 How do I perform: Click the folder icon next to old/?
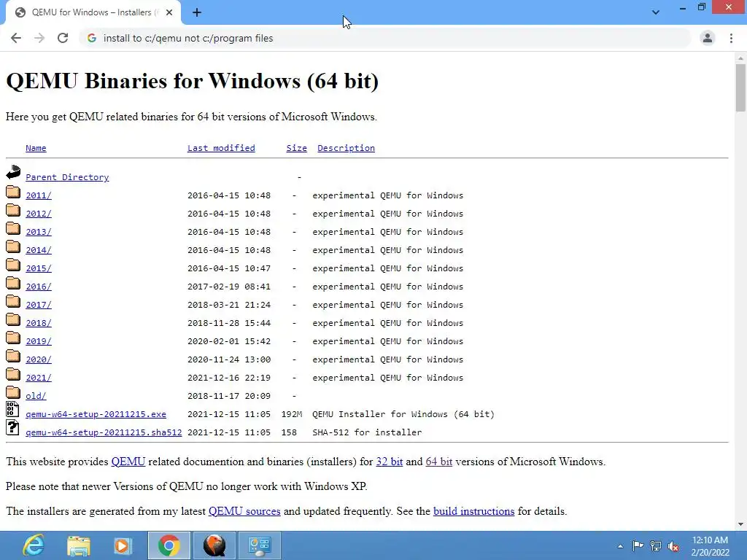pos(13,392)
